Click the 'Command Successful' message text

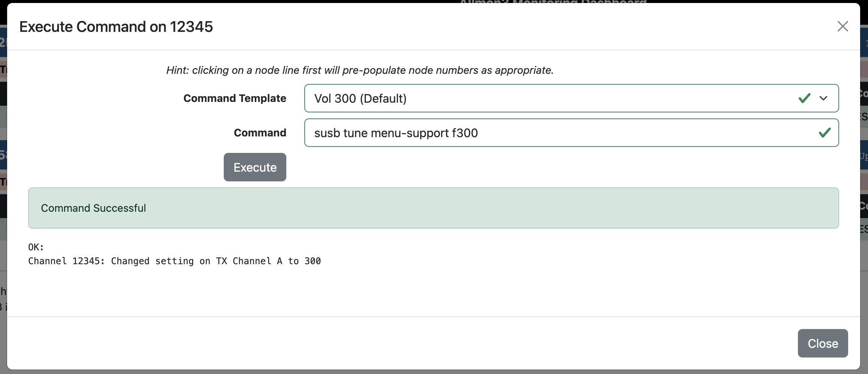pyautogui.click(x=93, y=208)
